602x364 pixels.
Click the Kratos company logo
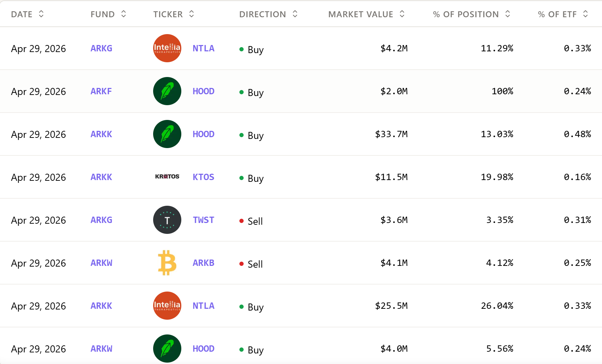click(x=167, y=177)
